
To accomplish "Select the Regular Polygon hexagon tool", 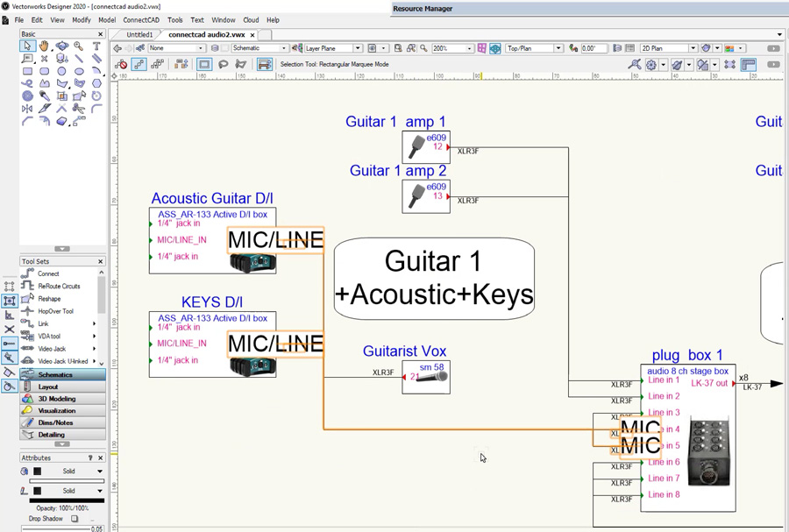I will point(96,83).
